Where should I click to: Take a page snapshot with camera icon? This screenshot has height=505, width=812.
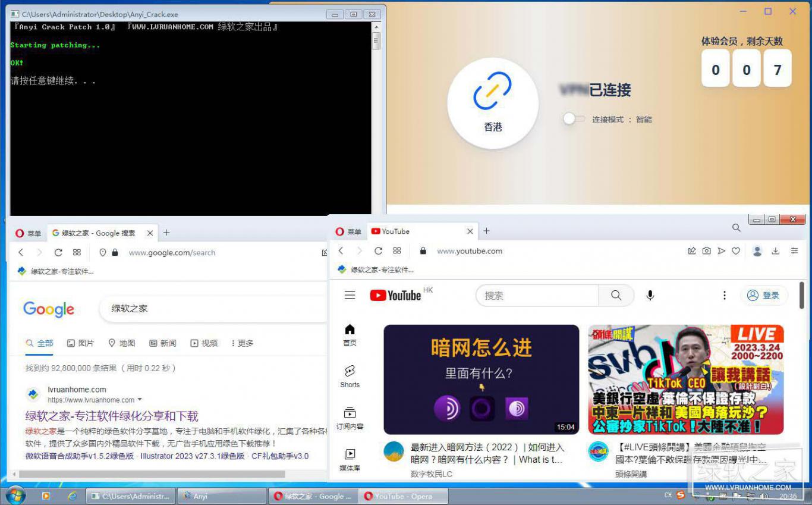706,251
